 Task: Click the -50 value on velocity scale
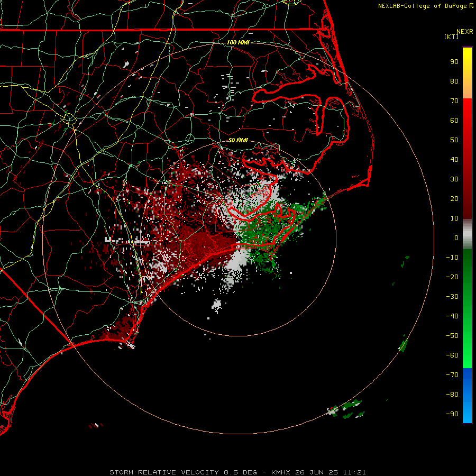click(452, 336)
